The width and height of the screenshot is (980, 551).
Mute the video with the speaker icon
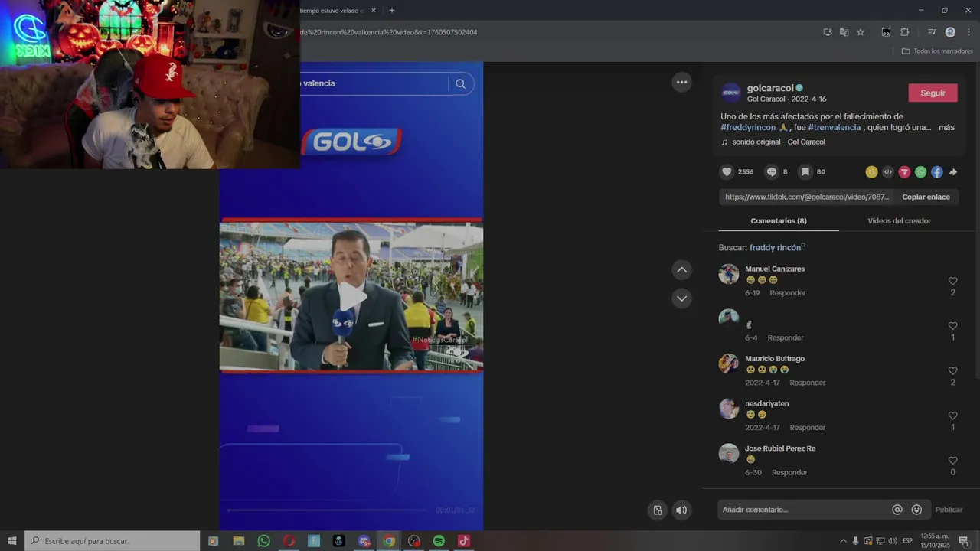click(681, 510)
